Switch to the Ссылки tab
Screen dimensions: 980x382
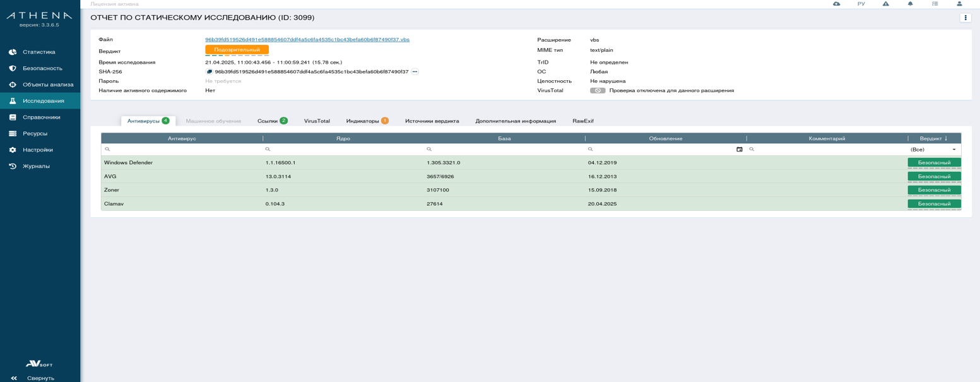272,121
